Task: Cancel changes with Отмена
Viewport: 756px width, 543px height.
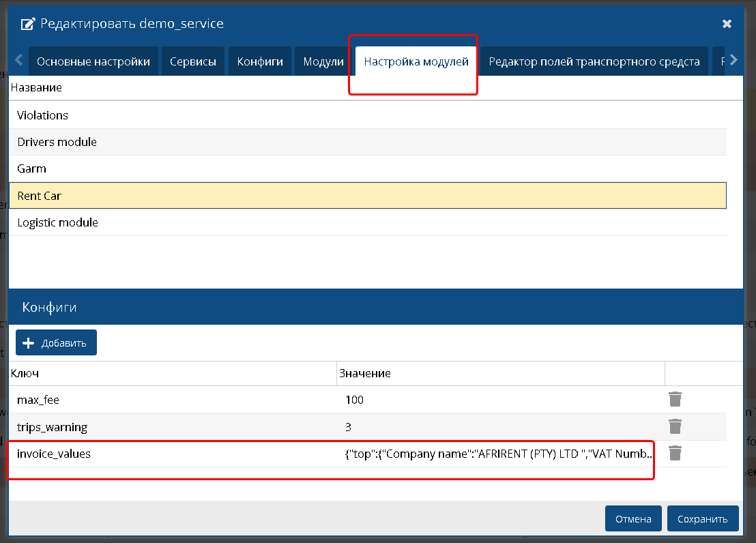Action: 633,518
